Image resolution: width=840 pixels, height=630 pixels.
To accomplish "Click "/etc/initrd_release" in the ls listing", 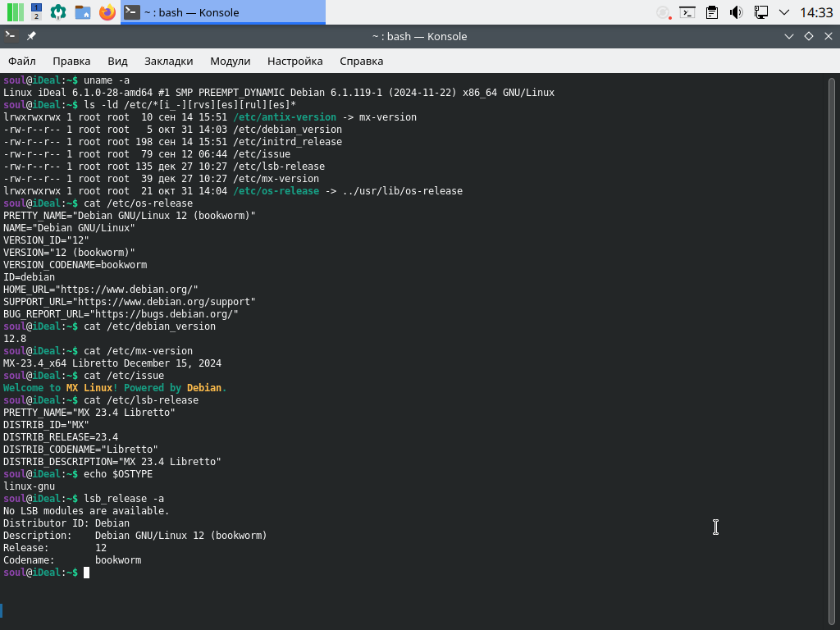I will coord(287,142).
